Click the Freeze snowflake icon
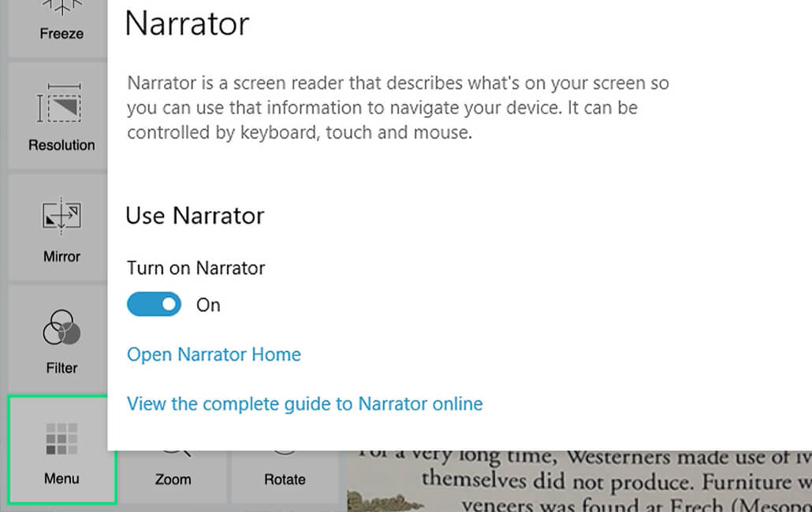This screenshot has height=512, width=812. point(61,8)
